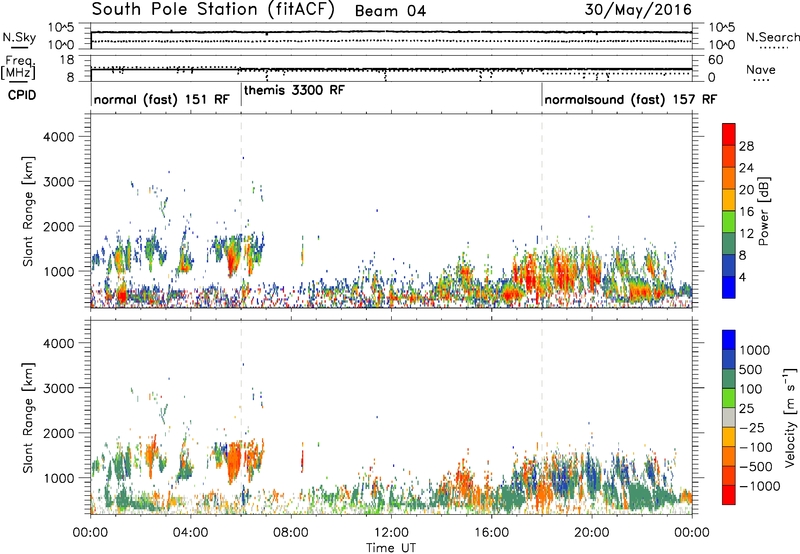Click the 'Nave' legend label
Image resolution: width=800 pixels, height=554 pixels.
[x=761, y=70]
